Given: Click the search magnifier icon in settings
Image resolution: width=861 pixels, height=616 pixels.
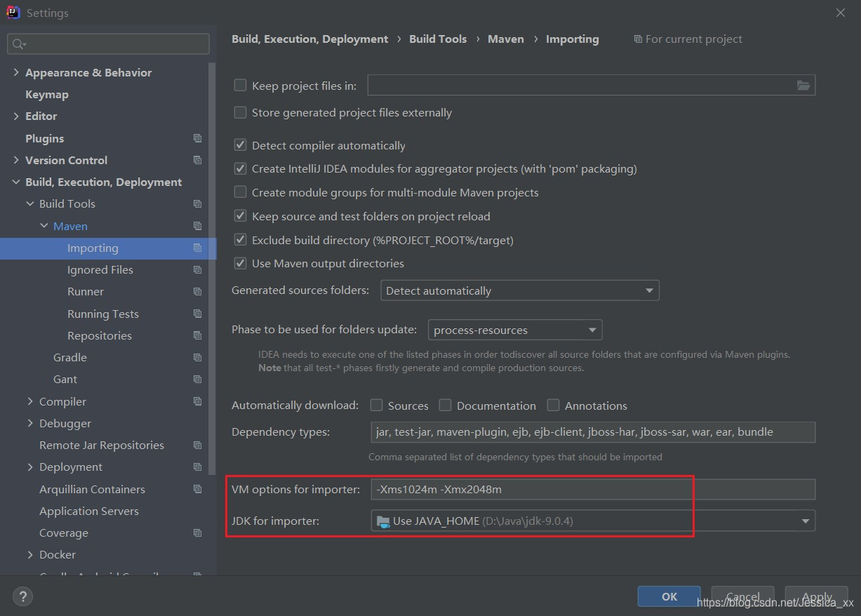Looking at the screenshot, I should [x=18, y=44].
